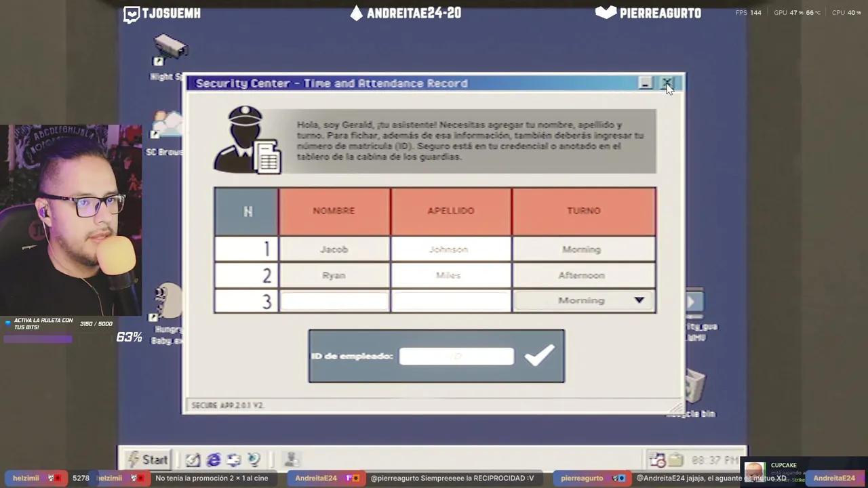Click row number 1 cell
Viewport: 868px width, 488px height.
(247, 249)
